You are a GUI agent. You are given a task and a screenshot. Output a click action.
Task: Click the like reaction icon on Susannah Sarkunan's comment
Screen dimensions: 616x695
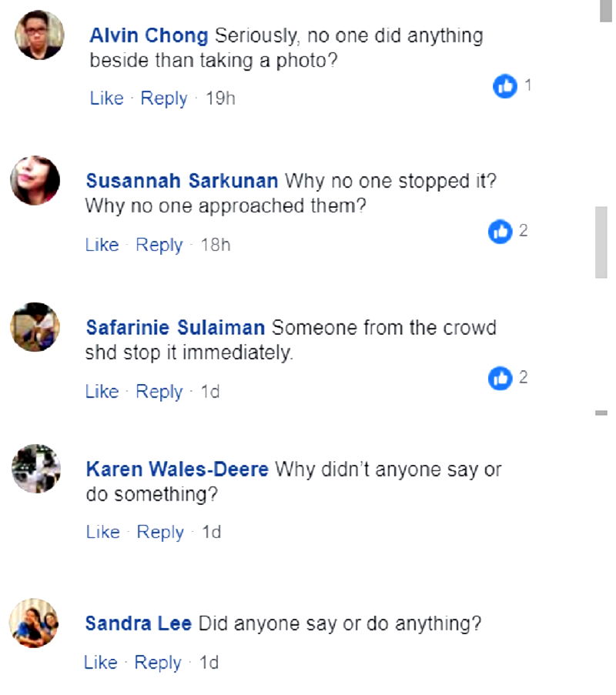click(x=500, y=231)
